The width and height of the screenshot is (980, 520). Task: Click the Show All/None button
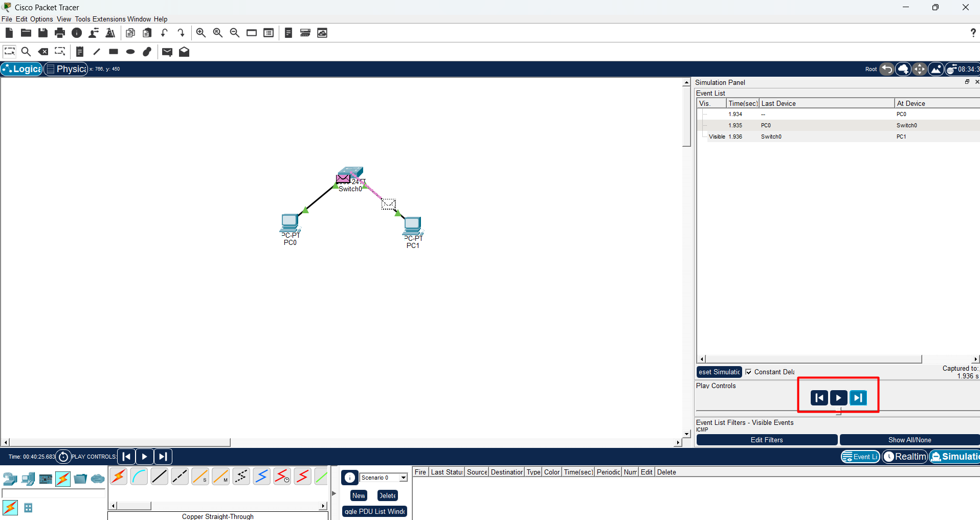909,440
